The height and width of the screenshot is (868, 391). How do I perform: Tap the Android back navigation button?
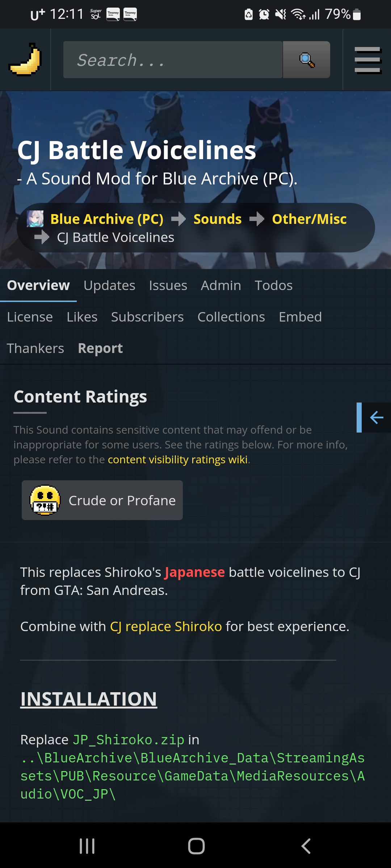tap(306, 846)
